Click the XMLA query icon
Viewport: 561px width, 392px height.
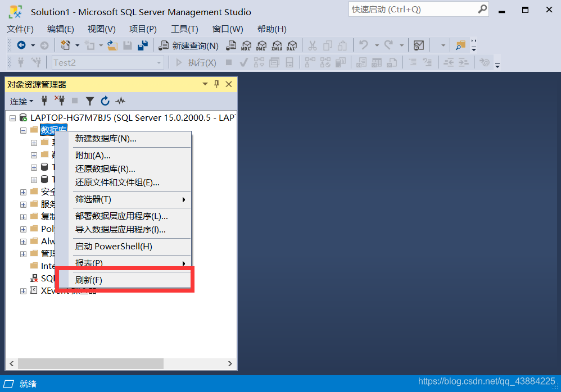pyautogui.click(x=277, y=45)
